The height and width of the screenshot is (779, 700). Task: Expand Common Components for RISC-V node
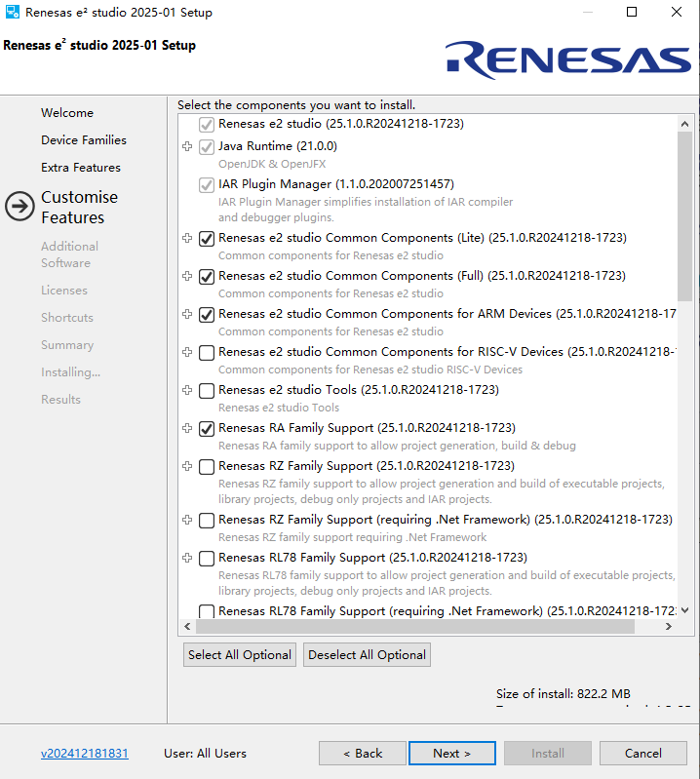pos(187,352)
